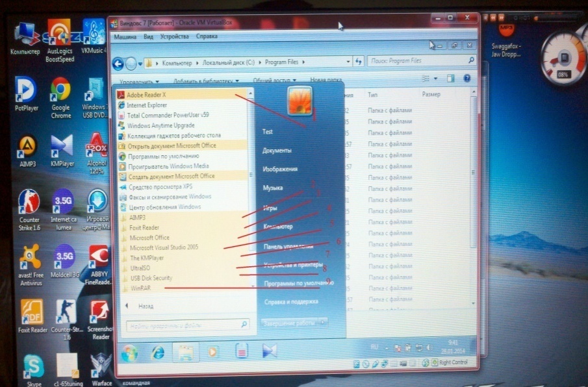Open the view options dropdown arrow
This screenshot has height=387, width=588.
[435, 79]
